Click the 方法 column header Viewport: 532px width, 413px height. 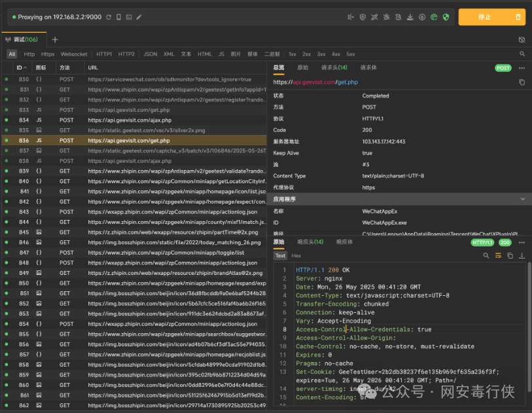(65, 67)
